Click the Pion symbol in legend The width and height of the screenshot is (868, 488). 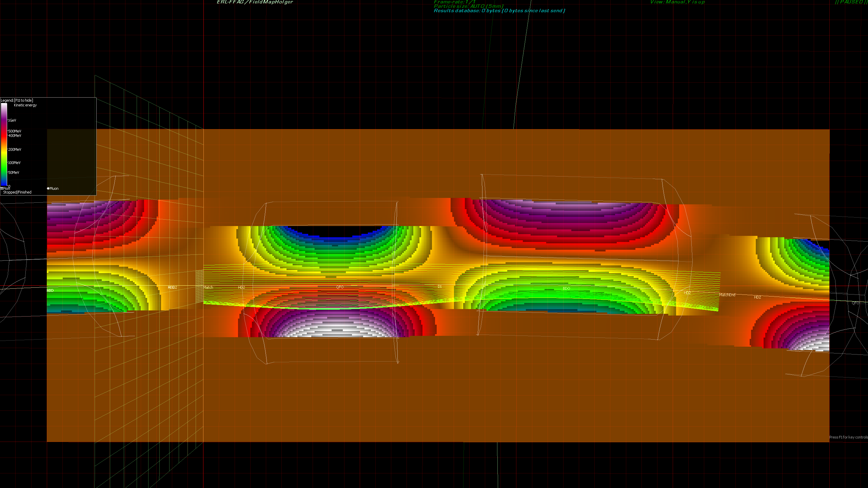[x=2, y=188]
